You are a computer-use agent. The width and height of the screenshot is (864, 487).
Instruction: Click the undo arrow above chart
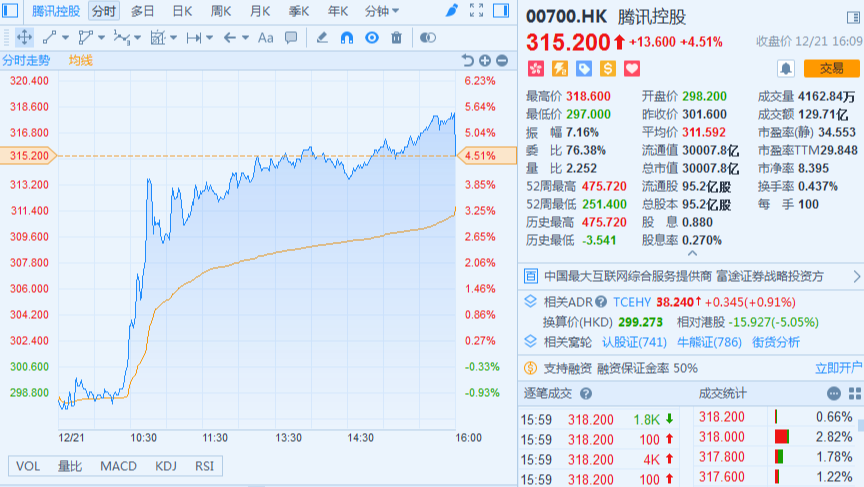[467, 61]
